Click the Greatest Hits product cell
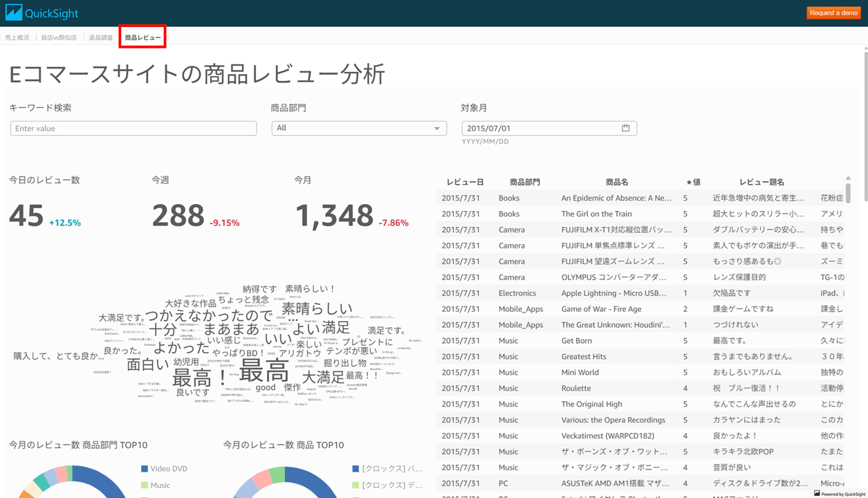 point(584,357)
